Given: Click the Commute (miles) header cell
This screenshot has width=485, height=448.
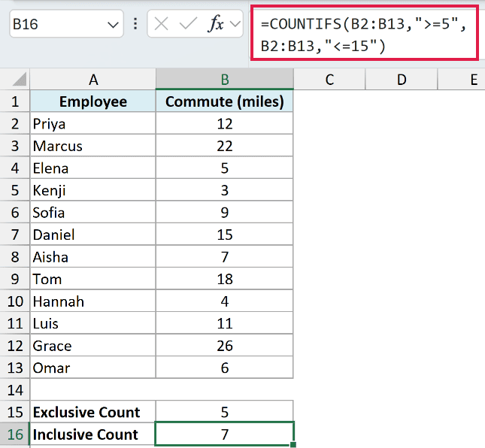Looking at the screenshot, I should [x=225, y=101].
